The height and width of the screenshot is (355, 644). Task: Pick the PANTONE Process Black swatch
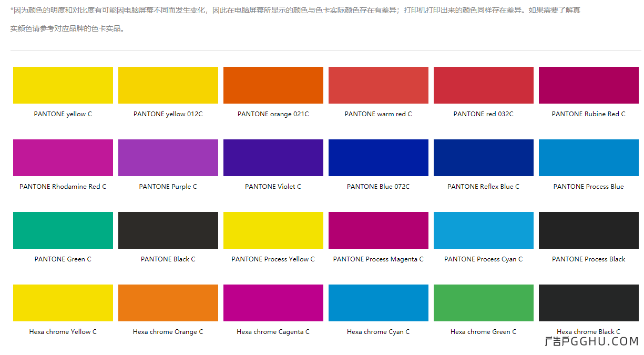pos(589,230)
